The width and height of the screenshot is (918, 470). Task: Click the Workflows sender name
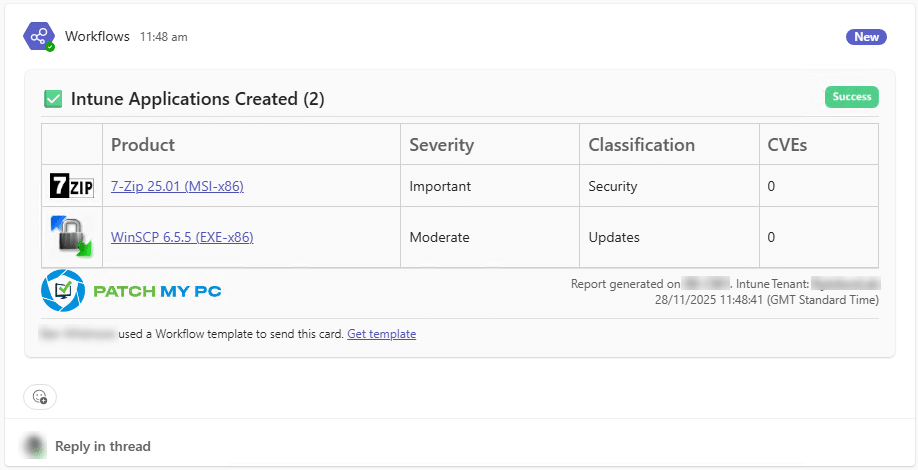[97, 37]
